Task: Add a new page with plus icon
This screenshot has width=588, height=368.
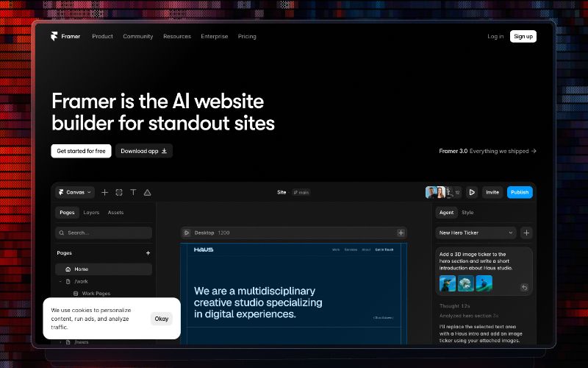Action: (148, 253)
